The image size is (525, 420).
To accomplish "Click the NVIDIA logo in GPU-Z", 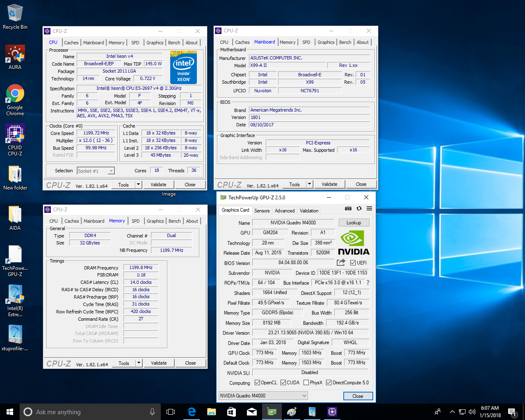I will pyautogui.click(x=354, y=242).
